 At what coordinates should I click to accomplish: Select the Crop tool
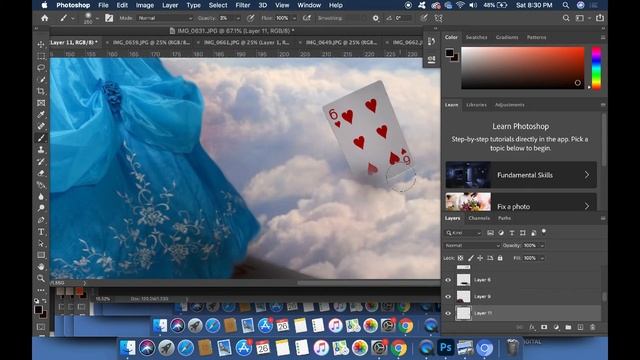[x=41, y=91]
